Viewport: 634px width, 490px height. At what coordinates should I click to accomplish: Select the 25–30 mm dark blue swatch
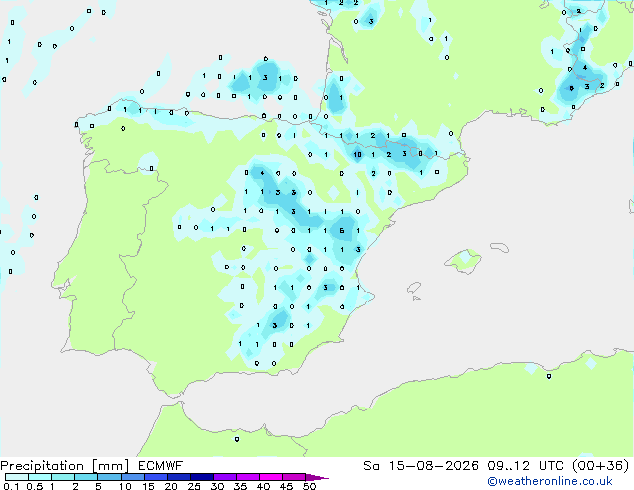click(x=201, y=477)
